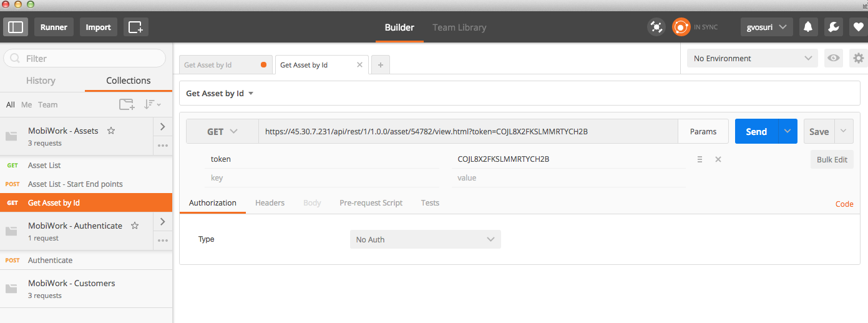Open the notifications bell icon
The width and height of the screenshot is (868, 323).
click(x=808, y=27)
